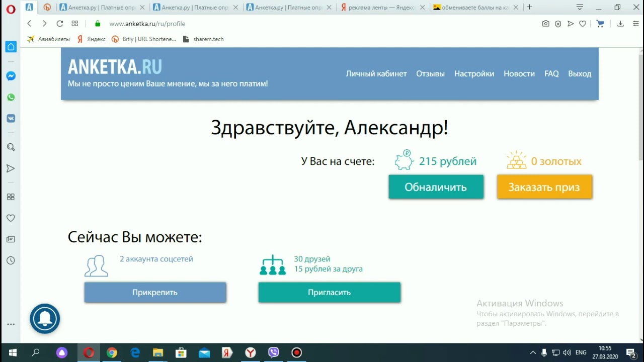
Task: Click the send/flow arrow icon in the address bar
Action: point(571,24)
